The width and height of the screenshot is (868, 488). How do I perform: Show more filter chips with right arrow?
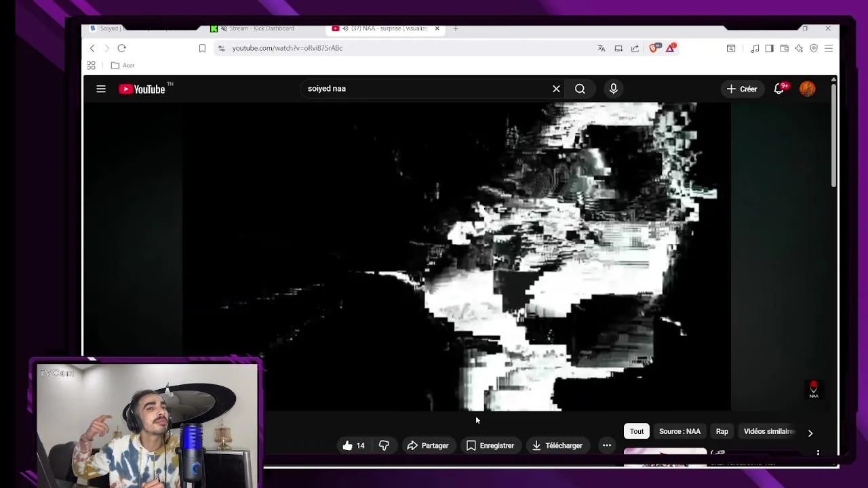[x=810, y=432]
